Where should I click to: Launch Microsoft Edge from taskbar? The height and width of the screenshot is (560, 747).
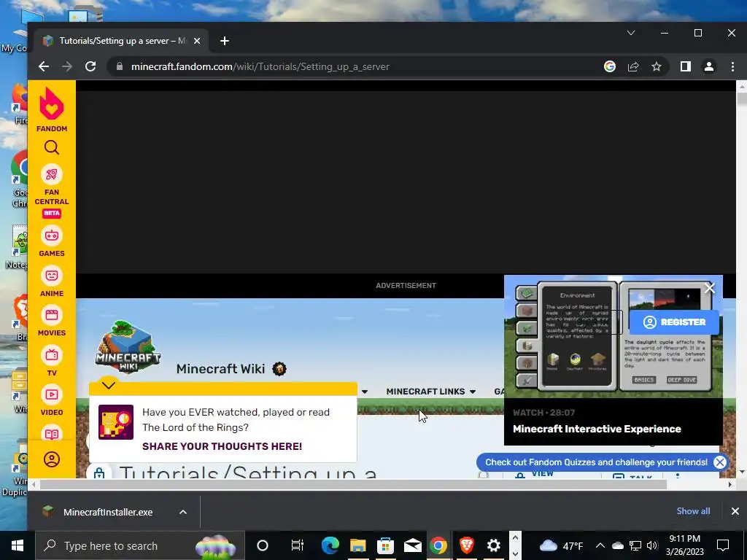[330, 545]
